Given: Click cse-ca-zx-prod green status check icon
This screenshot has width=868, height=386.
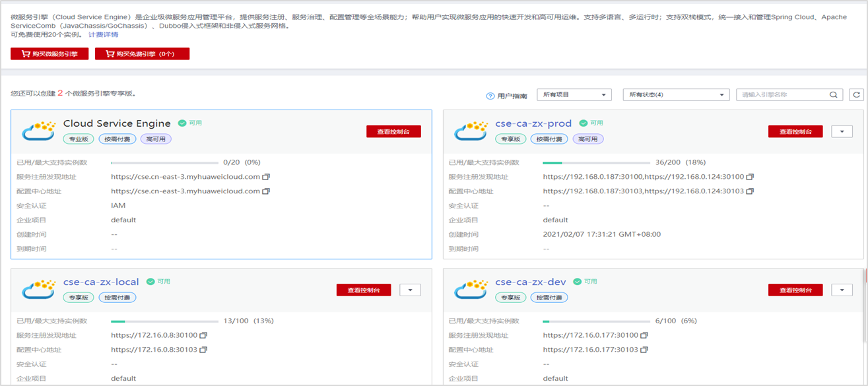Looking at the screenshot, I should pos(584,123).
